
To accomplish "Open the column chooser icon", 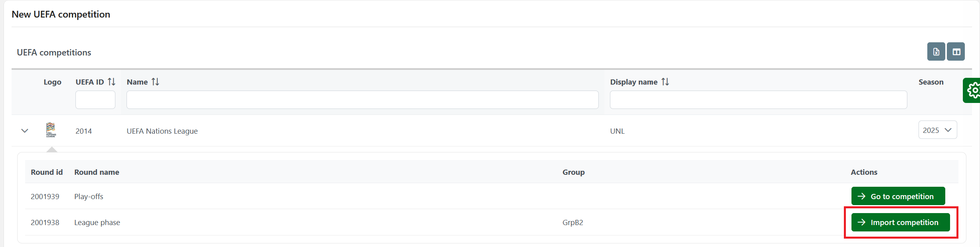I will pyautogui.click(x=956, y=52).
